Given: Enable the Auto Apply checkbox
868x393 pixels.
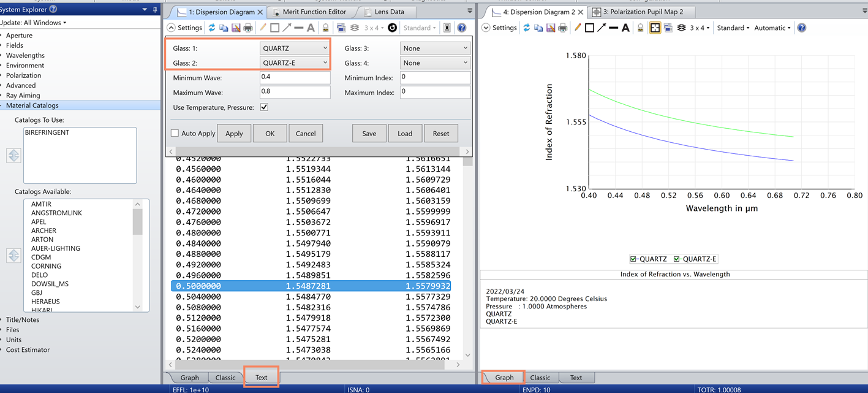Looking at the screenshot, I should [175, 133].
